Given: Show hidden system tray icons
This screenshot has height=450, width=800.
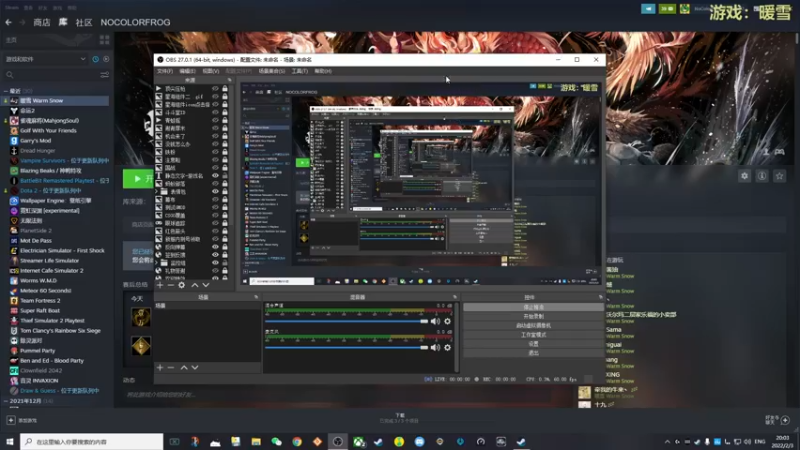Looking at the screenshot, I should click(667, 441).
